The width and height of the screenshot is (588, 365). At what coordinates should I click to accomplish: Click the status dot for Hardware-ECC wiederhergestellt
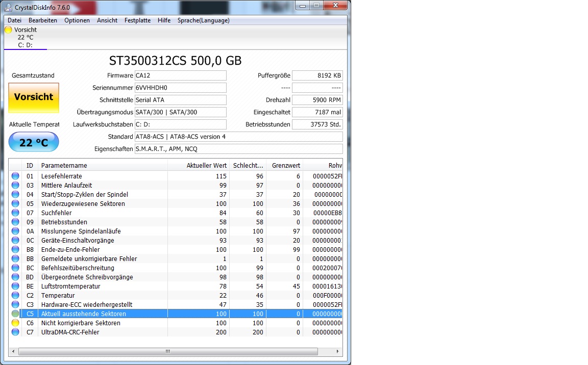[15, 304]
